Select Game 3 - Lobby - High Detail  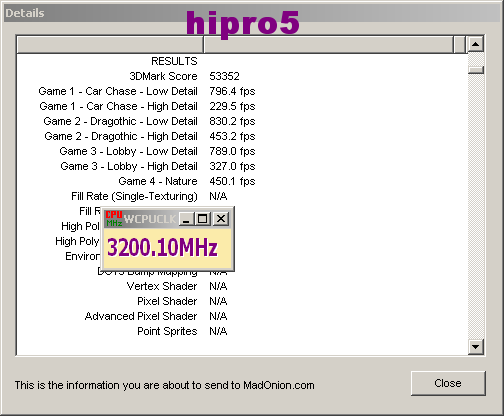point(129,166)
